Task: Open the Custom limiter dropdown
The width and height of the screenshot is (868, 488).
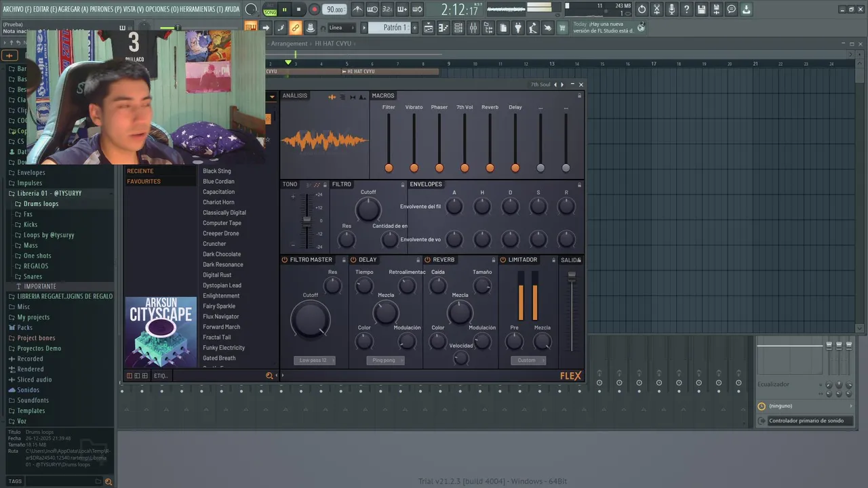Action: click(x=528, y=361)
